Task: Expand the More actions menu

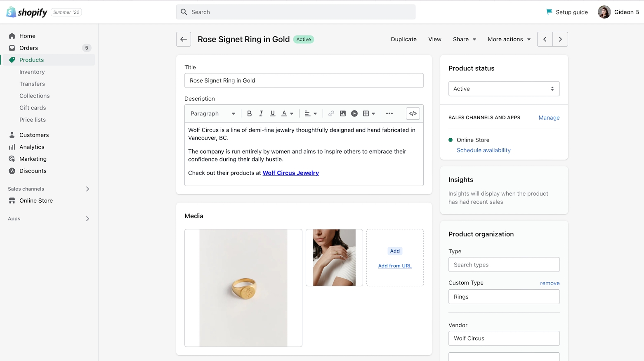Action: point(509,39)
